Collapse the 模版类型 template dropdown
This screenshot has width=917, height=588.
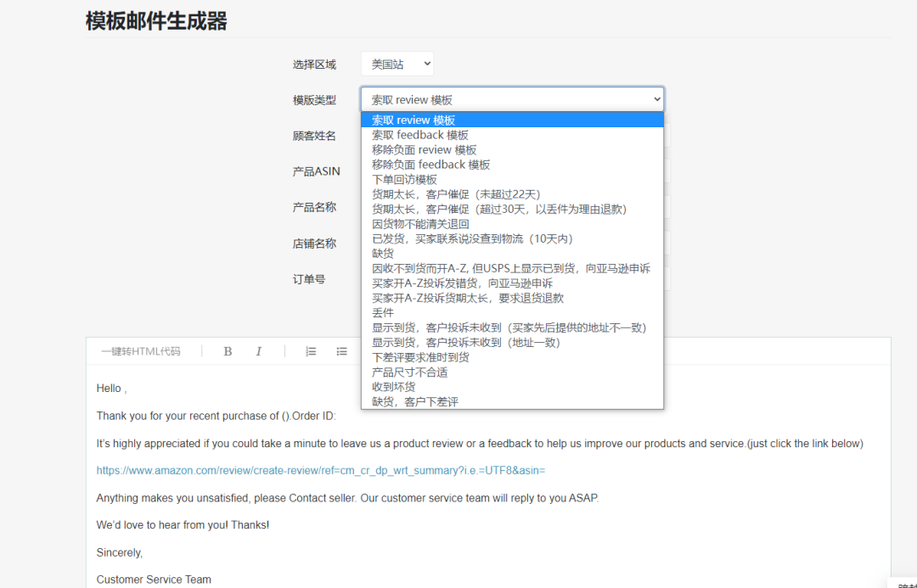512,99
